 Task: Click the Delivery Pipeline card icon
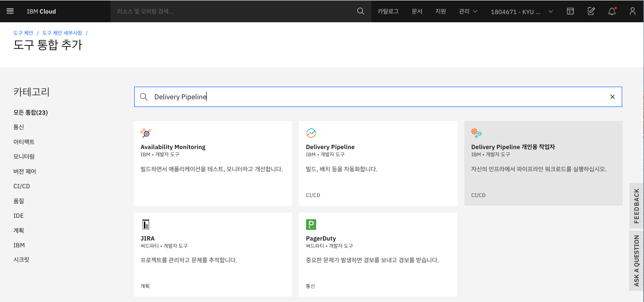point(311,133)
